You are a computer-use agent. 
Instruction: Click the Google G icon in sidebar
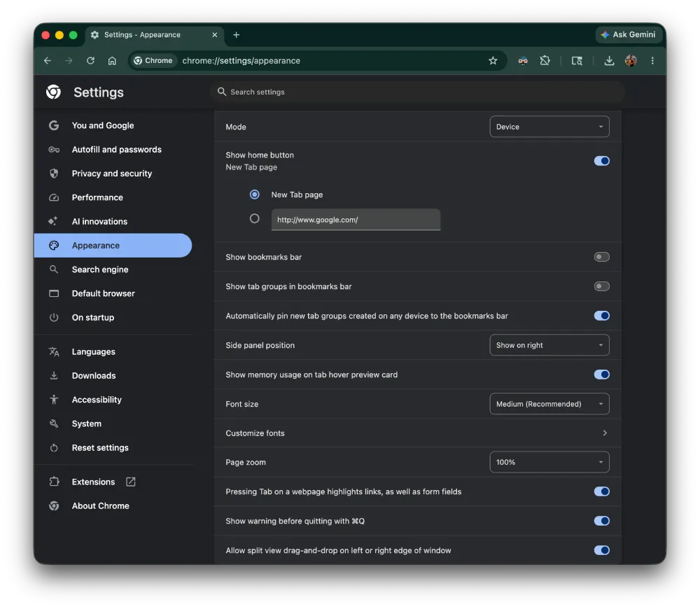point(54,125)
